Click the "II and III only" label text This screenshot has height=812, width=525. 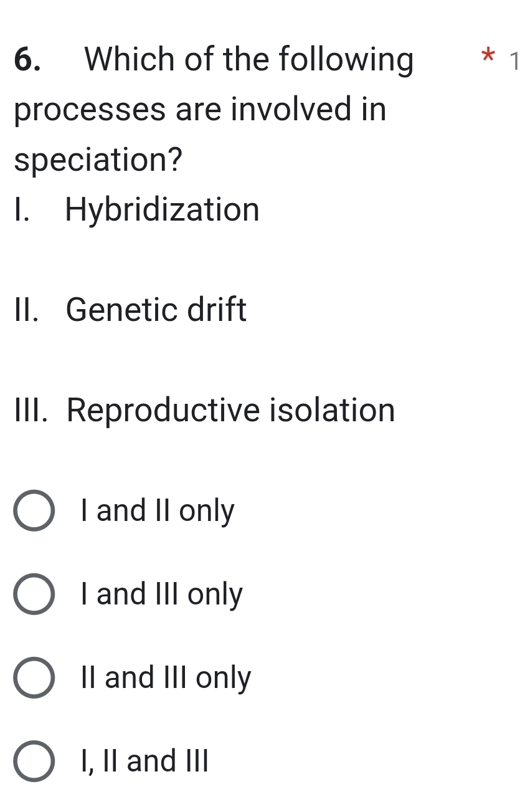click(x=164, y=678)
